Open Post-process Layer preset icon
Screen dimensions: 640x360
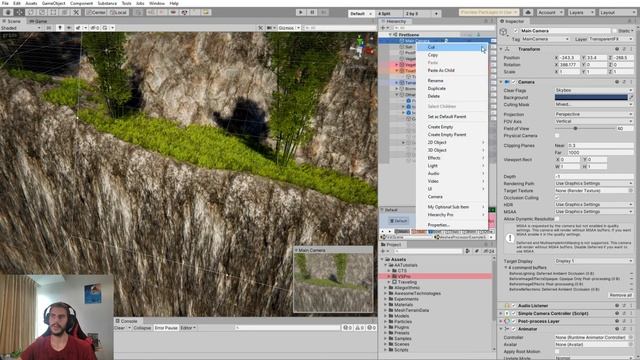624,321
